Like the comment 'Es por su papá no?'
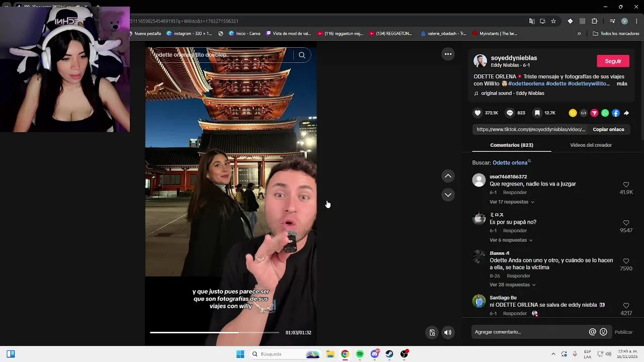644x362 pixels. 626,223
